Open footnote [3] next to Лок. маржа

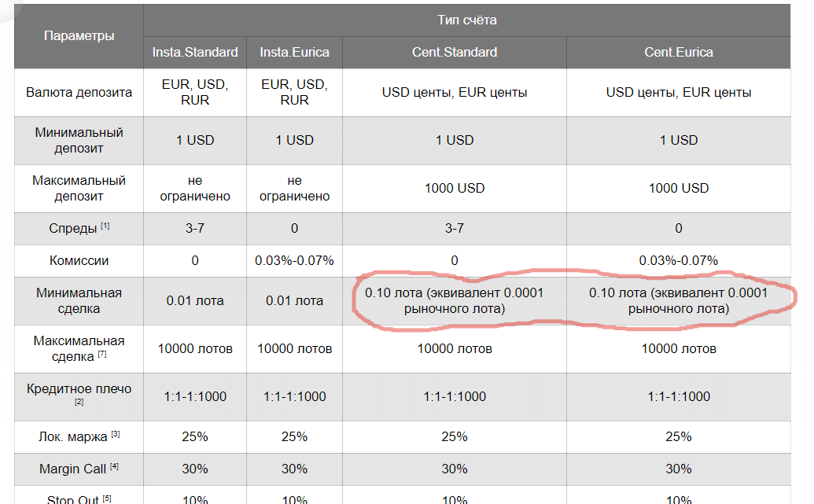[x=116, y=434]
